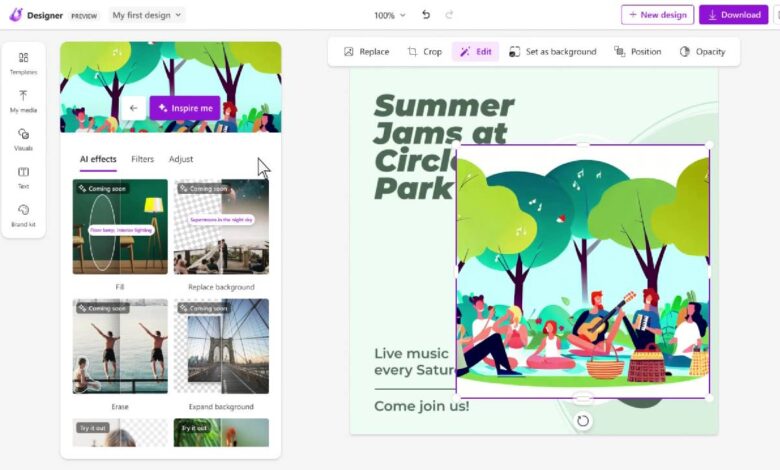Open the My first design dropdown

(x=147, y=15)
